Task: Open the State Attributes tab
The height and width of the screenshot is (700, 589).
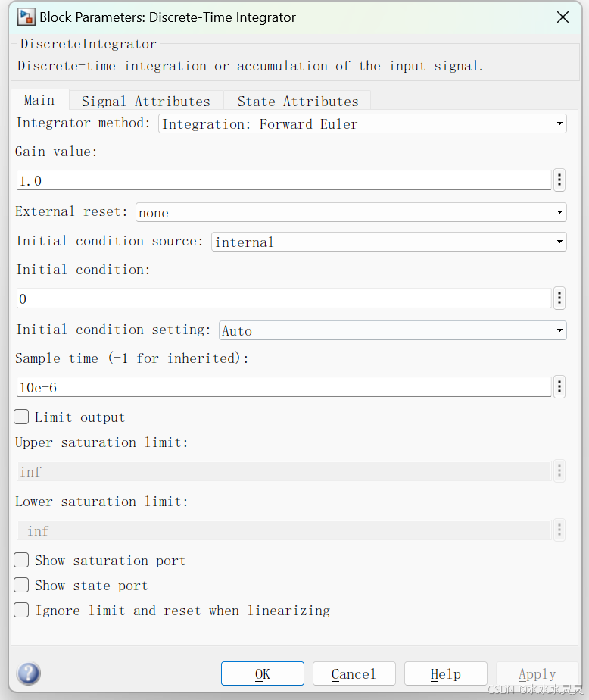Action: tap(298, 101)
